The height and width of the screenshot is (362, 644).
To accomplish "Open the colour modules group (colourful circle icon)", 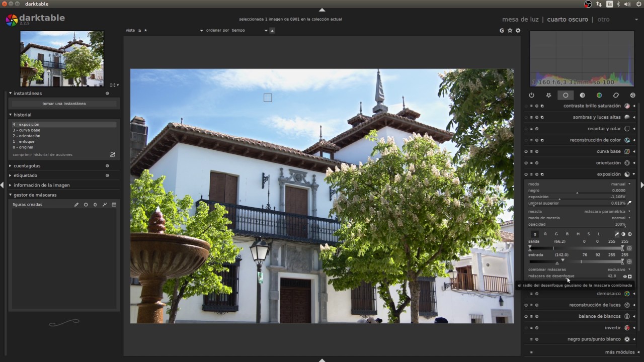I will coord(599,95).
